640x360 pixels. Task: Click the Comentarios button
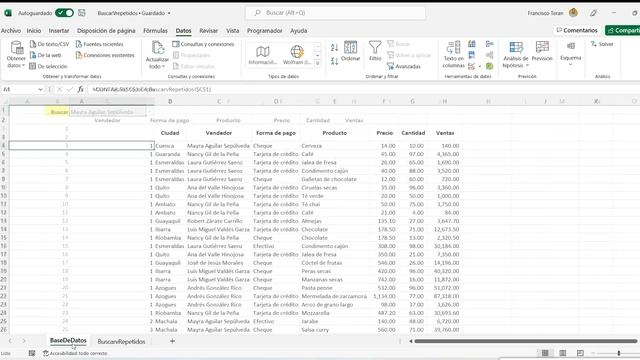coord(577,30)
